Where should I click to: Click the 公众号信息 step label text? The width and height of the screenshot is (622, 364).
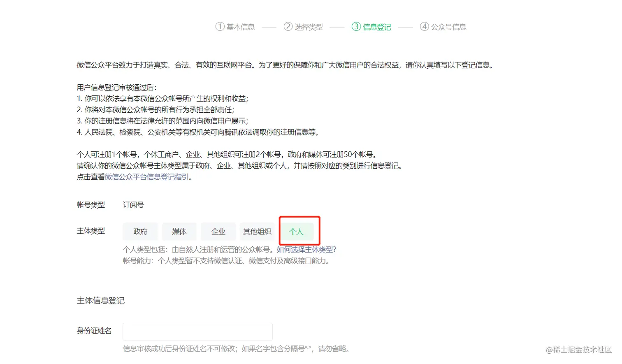[449, 26]
